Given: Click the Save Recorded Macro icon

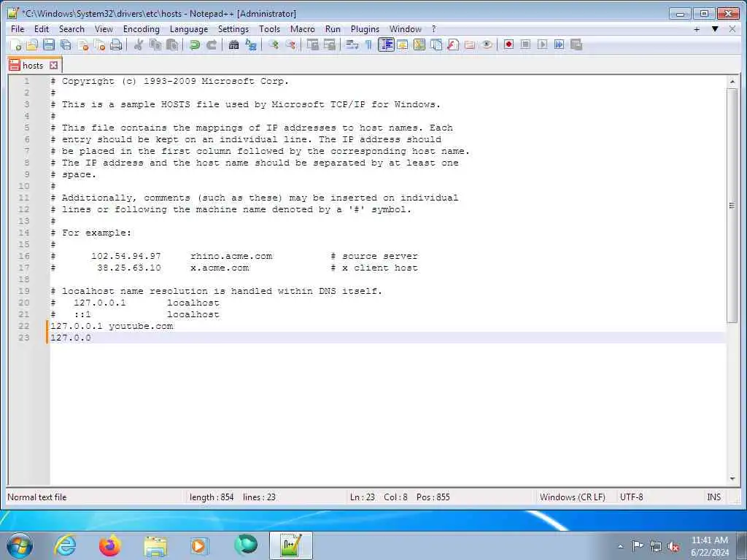Looking at the screenshot, I should (576, 44).
